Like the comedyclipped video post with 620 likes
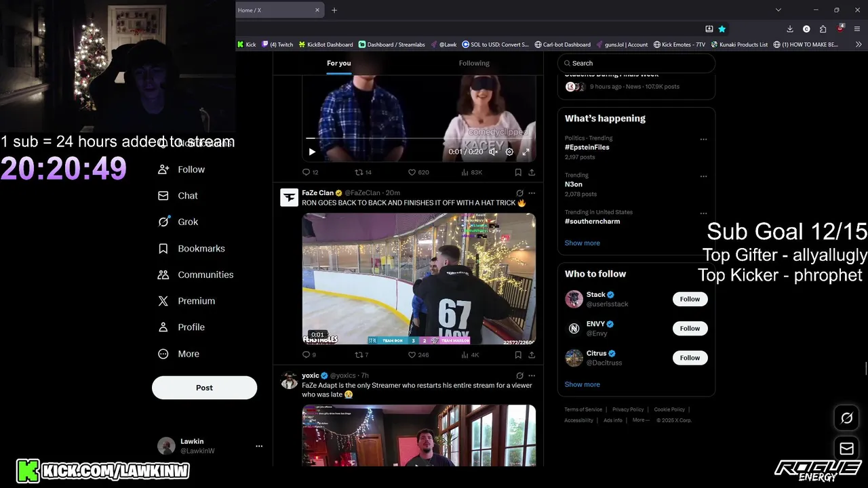Viewport: 868px width, 488px height. pyautogui.click(x=418, y=172)
